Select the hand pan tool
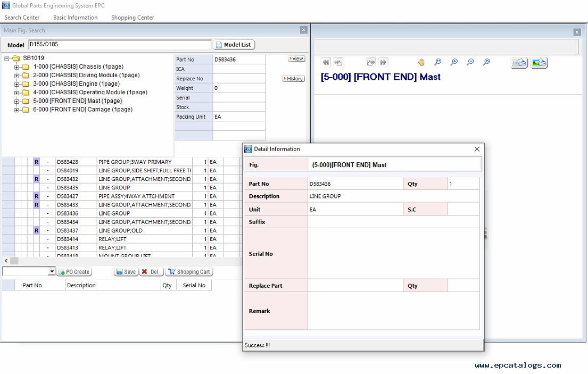The width and height of the screenshot is (588, 374). pyautogui.click(x=421, y=62)
